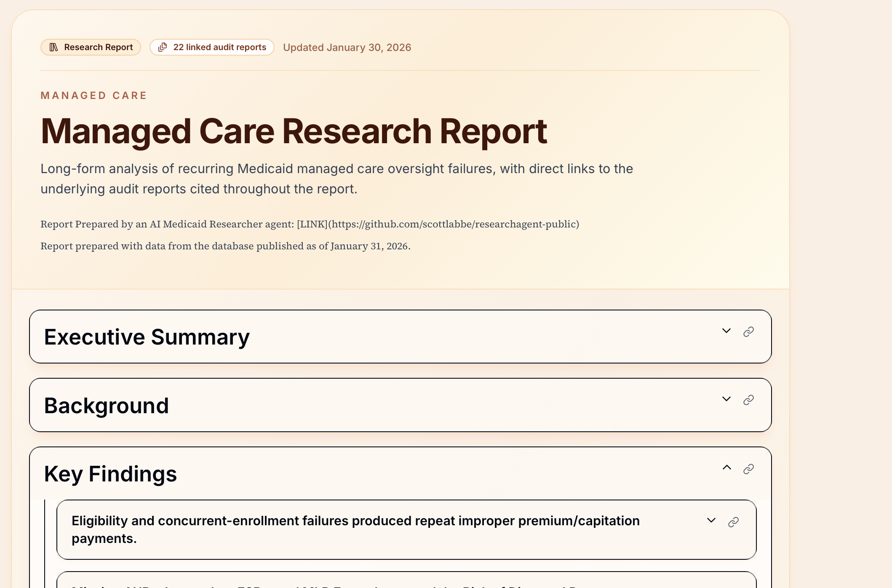Click the Executive Summary heading
Viewport: 892px width, 588px height.
coord(147,337)
